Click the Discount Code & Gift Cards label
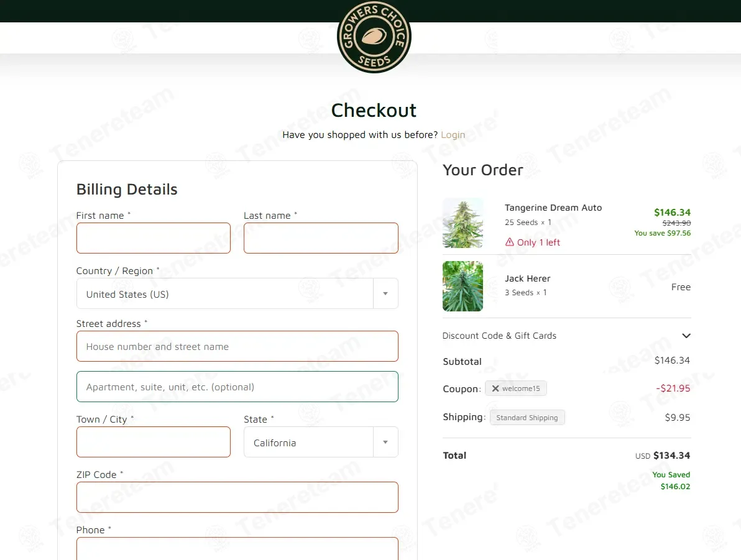The image size is (741, 560). (499, 336)
